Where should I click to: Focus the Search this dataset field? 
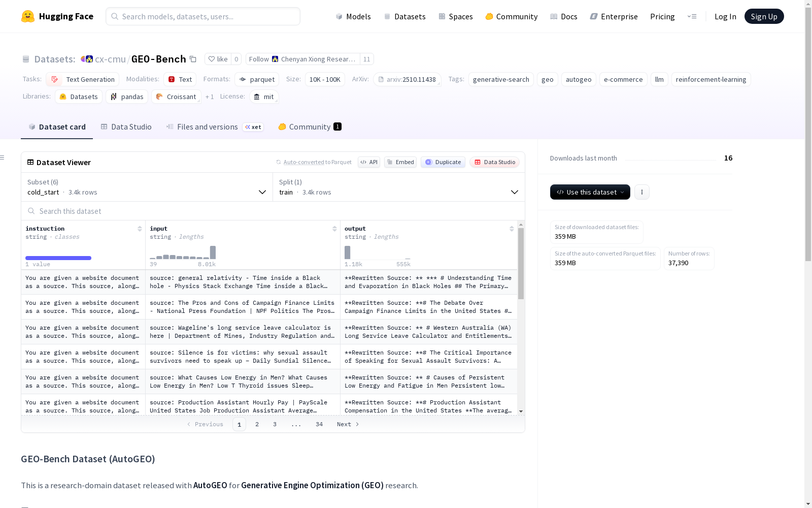273,211
